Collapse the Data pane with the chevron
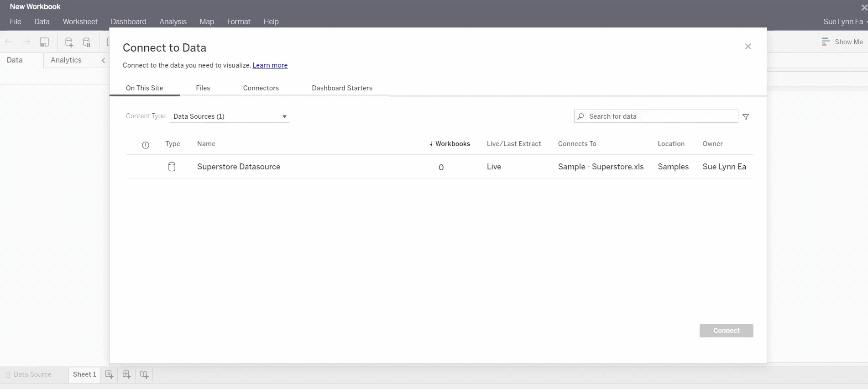This screenshot has width=868, height=389. pos(104,60)
